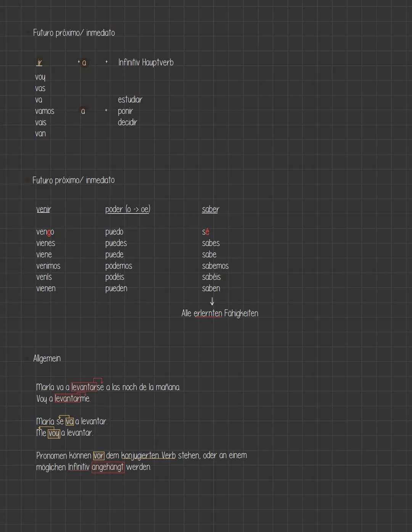The width and height of the screenshot is (412, 532).
Task: Click the conjugation 'vamos'
Action: [45, 111]
